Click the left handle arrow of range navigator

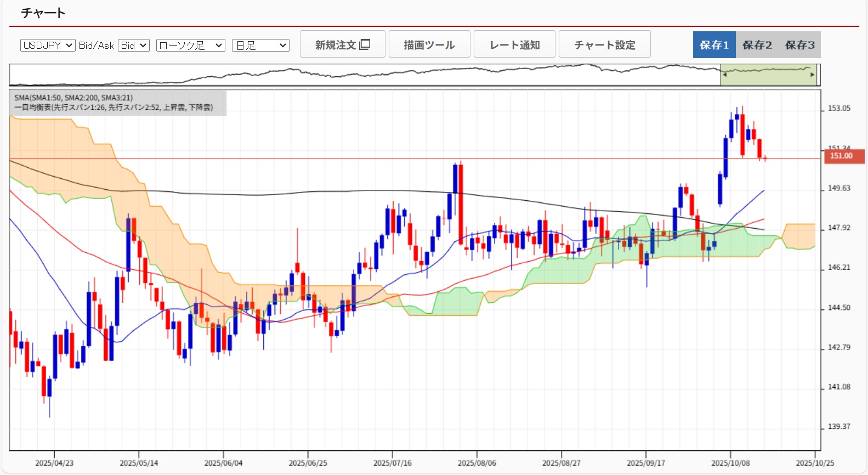coord(724,75)
